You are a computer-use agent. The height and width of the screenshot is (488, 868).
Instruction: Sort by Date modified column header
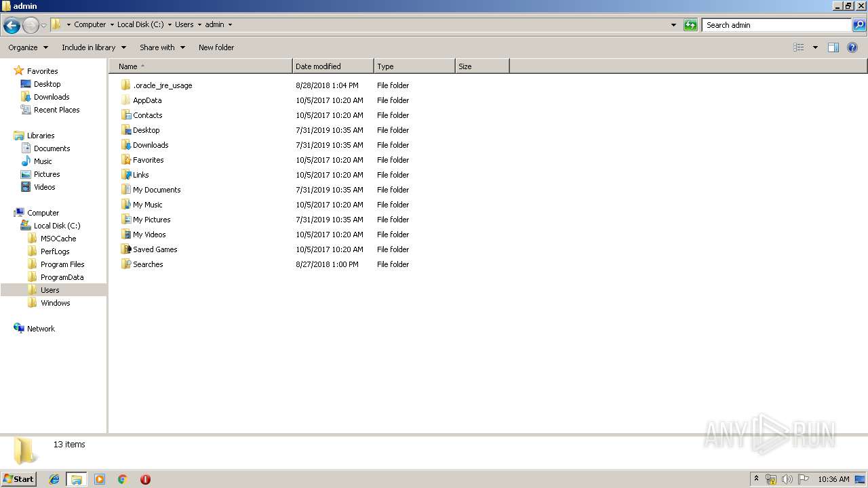pyautogui.click(x=333, y=66)
